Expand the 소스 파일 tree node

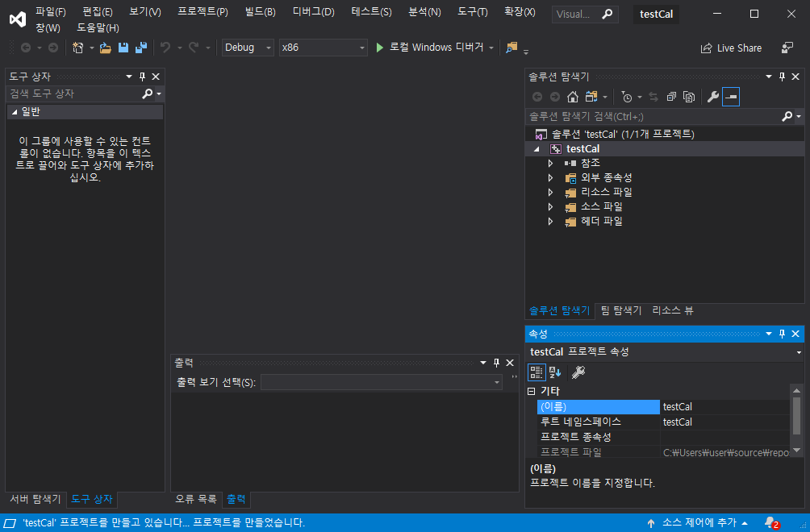click(x=553, y=206)
